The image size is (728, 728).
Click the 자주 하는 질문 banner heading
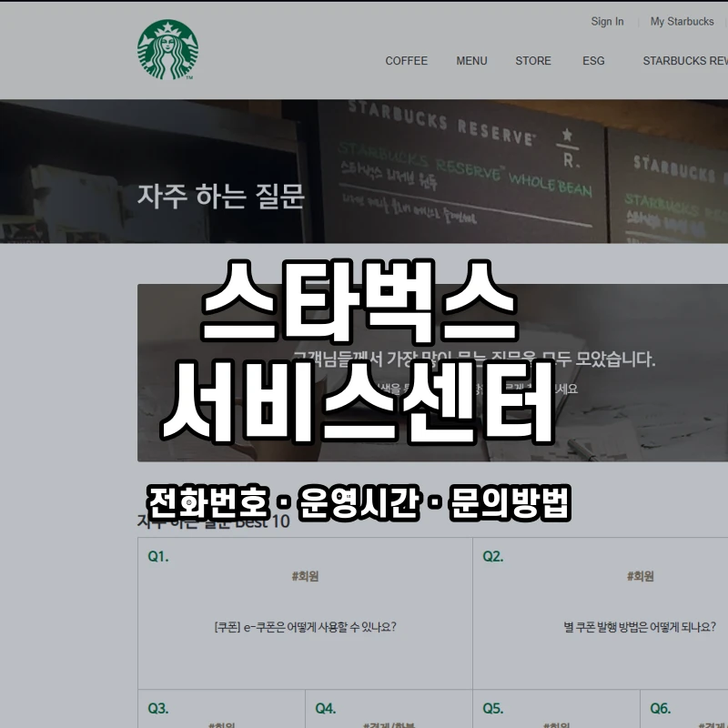tap(221, 196)
